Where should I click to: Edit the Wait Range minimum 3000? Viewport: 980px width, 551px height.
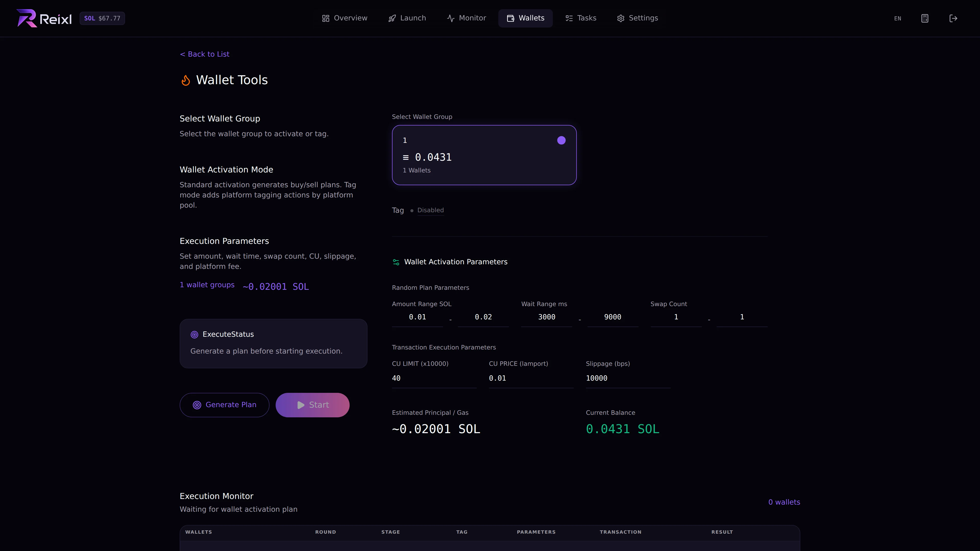click(x=547, y=317)
